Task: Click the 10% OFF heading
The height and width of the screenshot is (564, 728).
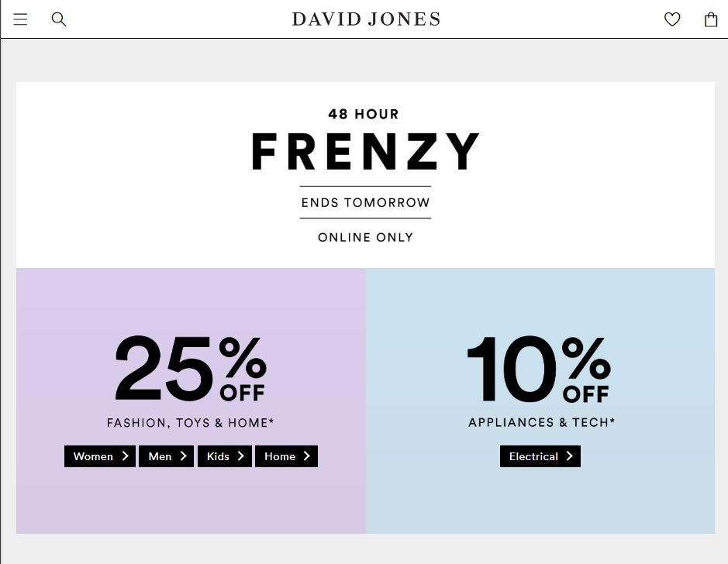Action: 540,370
